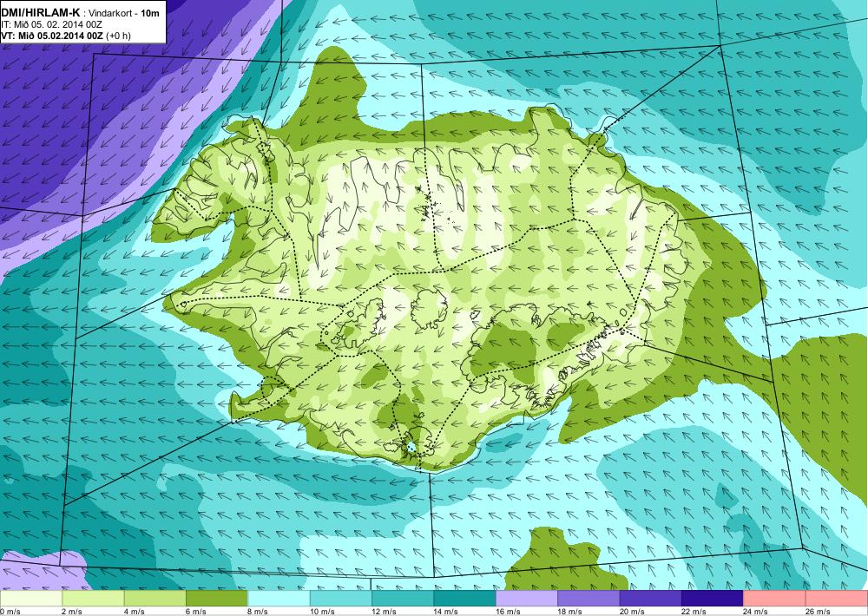868x616 pixels.
Task: Click the last pink swatch after 26 m/s
Action: [837, 599]
